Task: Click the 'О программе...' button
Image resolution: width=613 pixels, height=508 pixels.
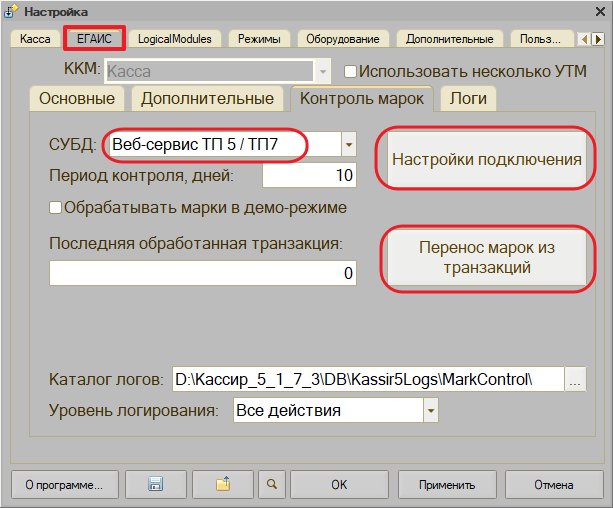Action: pos(65,485)
